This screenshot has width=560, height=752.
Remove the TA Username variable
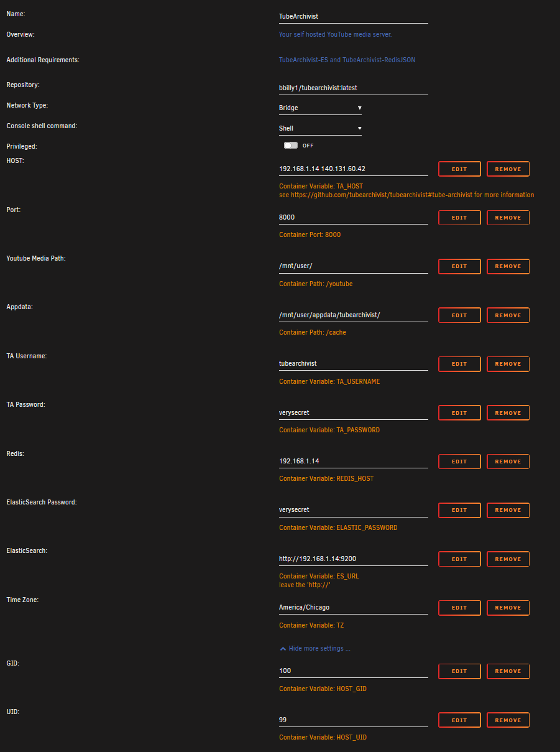coord(508,364)
